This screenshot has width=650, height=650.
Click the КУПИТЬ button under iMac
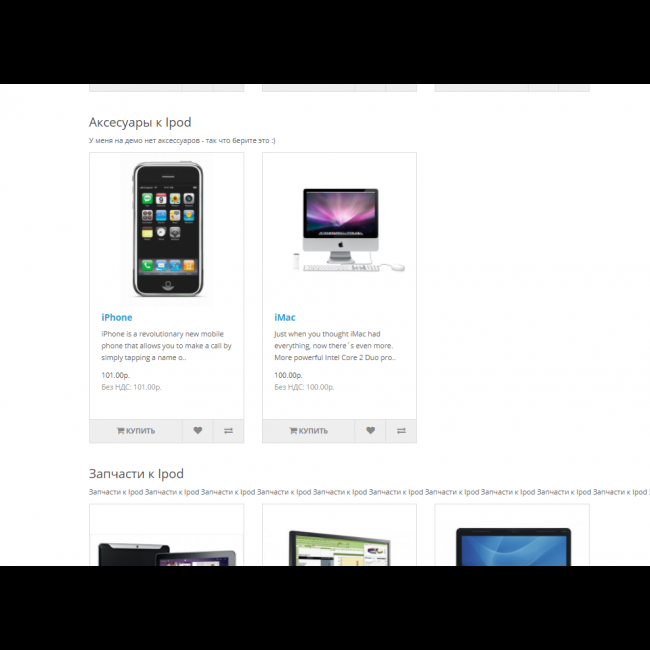point(308,431)
